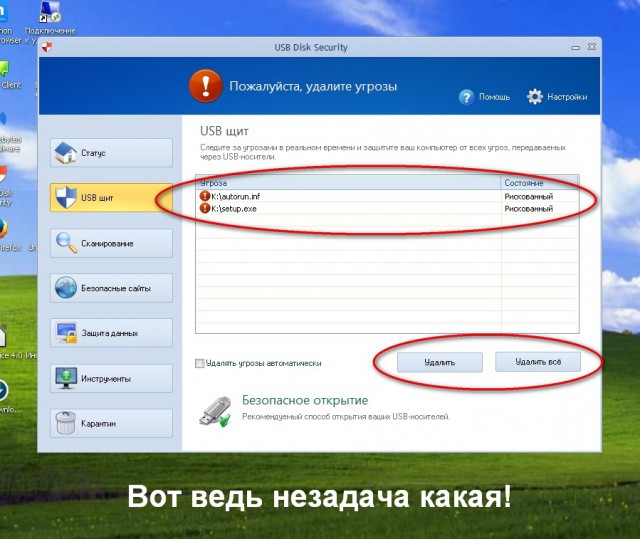
Task: Click the USB drive safe open icon
Action: pos(215,411)
